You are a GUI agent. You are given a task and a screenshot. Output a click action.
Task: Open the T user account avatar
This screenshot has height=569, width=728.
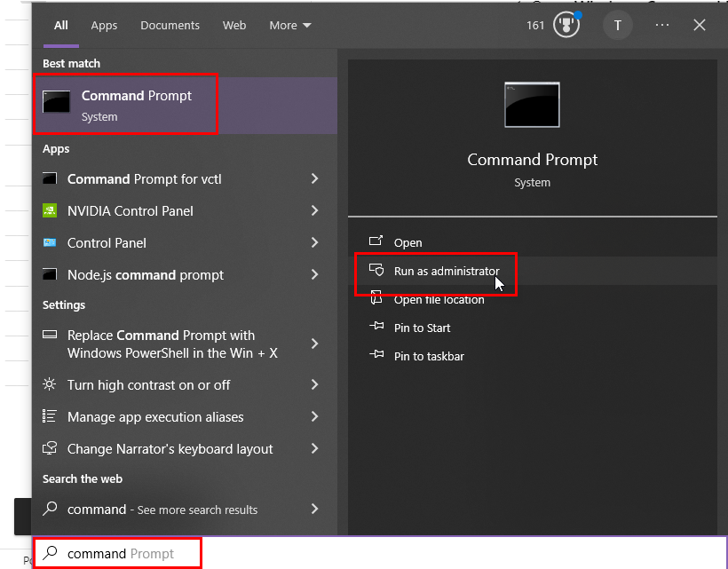(618, 25)
